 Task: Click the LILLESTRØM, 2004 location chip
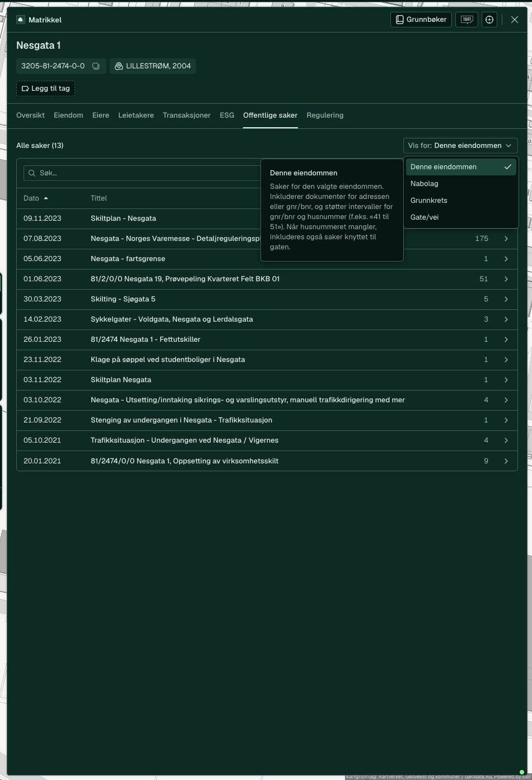pyautogui.click(x=153, y=66)
